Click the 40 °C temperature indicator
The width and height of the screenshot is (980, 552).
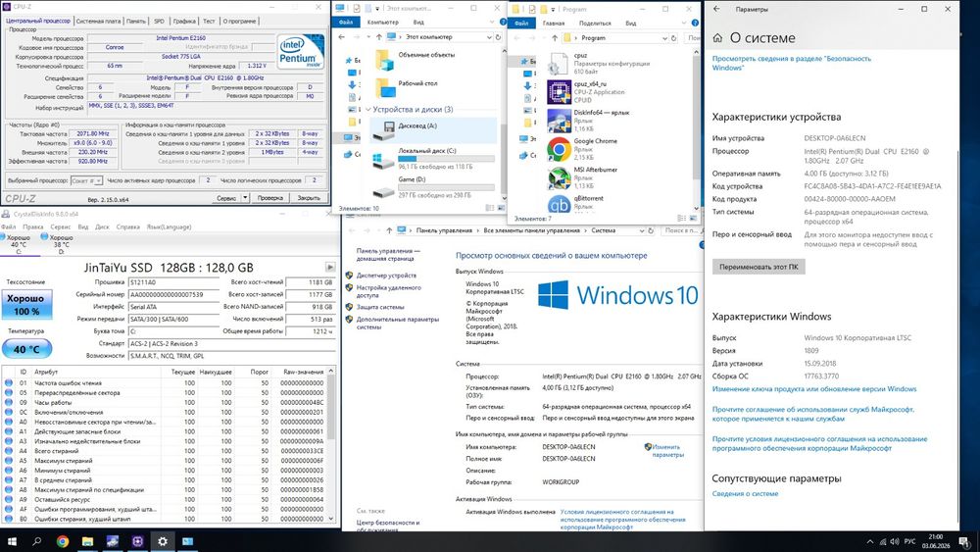(26, 349)
